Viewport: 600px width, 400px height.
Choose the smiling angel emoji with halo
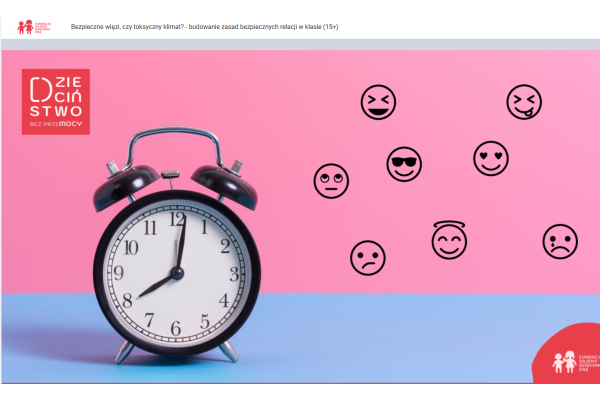tap(449, 239)
